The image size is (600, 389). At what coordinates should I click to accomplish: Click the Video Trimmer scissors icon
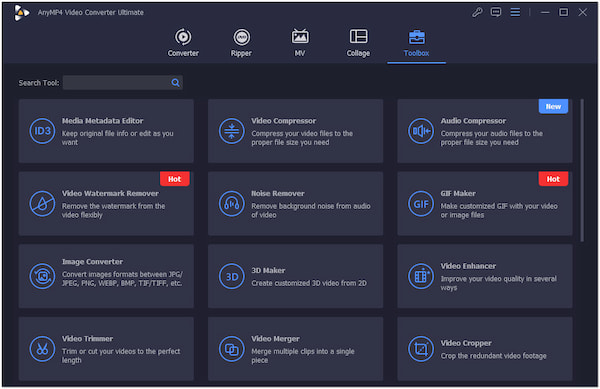tap(42, 348)
